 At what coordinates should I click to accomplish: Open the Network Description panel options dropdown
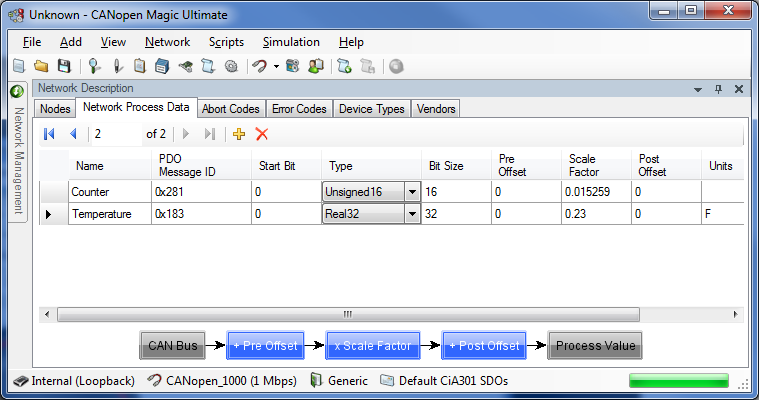click(x=697, y=89)
